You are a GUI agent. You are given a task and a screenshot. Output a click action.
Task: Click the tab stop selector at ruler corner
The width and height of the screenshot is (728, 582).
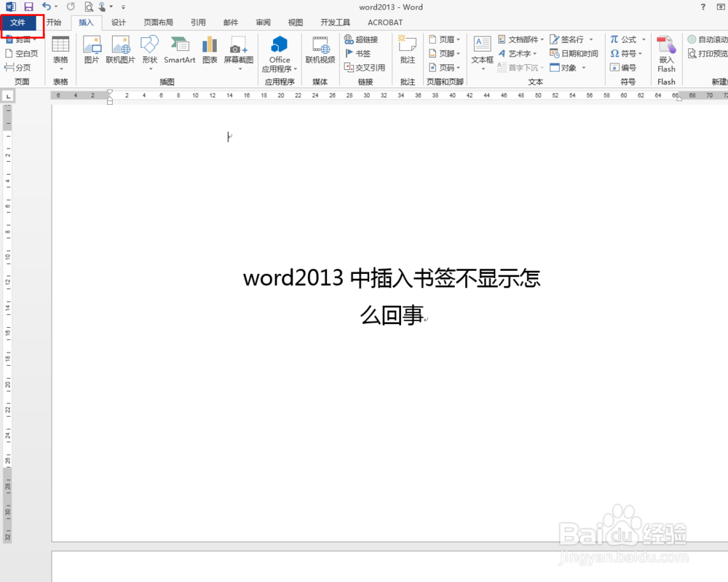(8, 96)
